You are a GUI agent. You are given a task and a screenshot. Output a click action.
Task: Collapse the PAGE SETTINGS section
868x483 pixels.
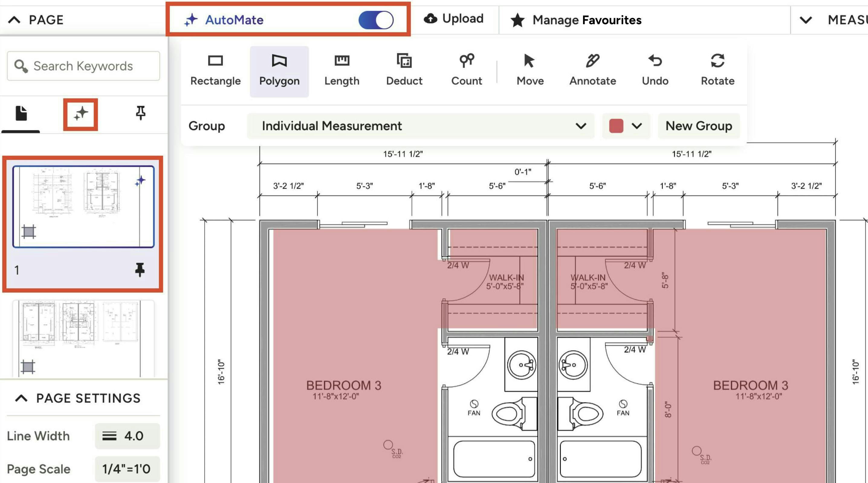[x=21, y=398]
